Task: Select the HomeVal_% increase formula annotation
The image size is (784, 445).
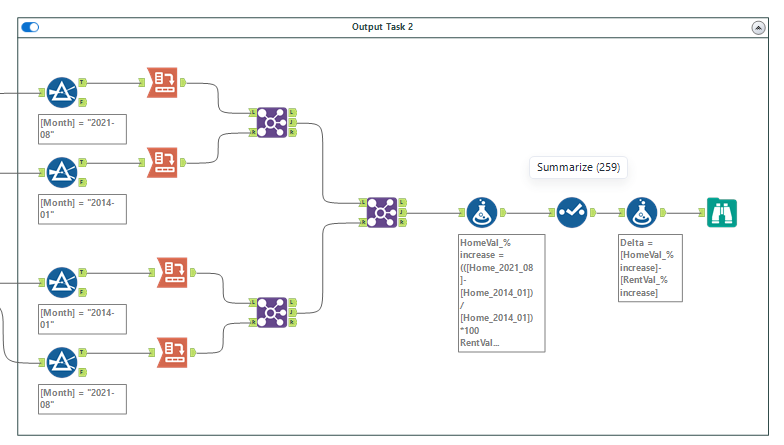Action: point(502,293)
